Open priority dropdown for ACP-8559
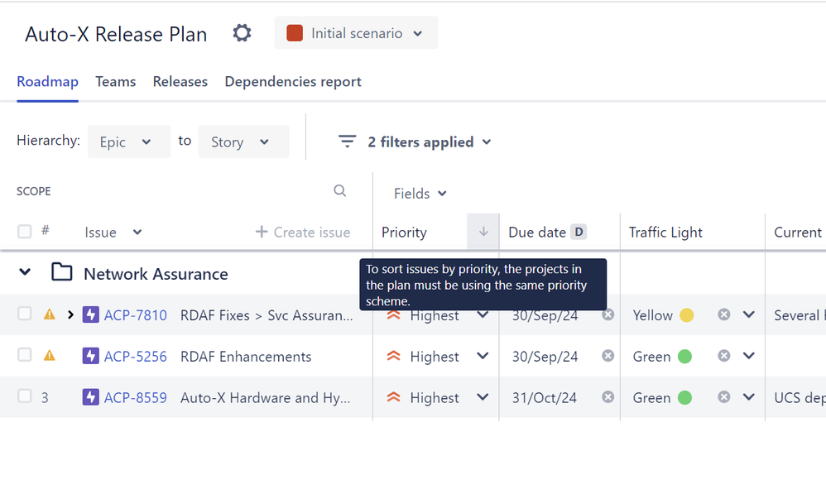This screenshot has height=504, width=826. [x=483, y=397]
